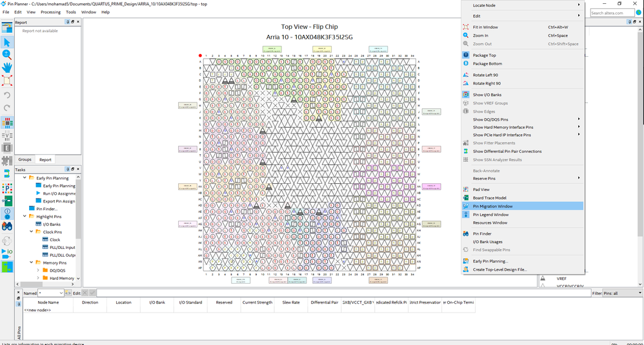Close the Report panel
Viewport: 644px width, 345px height.
pos(78,22)
